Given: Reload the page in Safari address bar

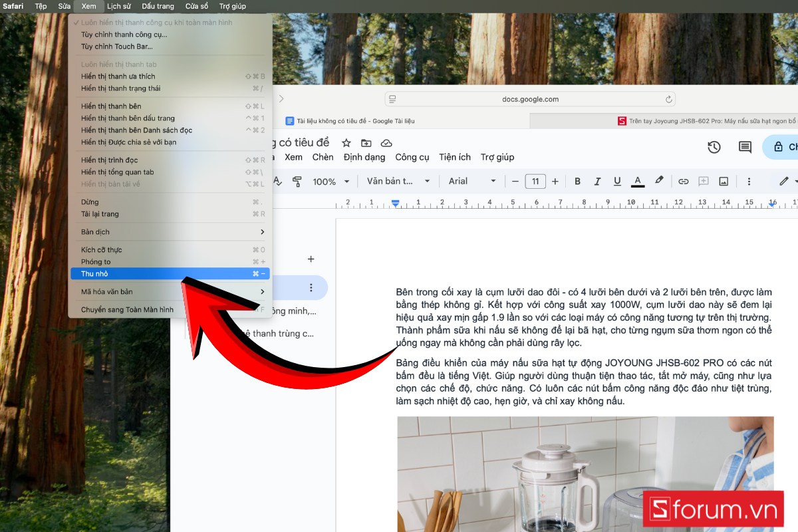Looking at the screenshot, I should click(x=668, y=99).
